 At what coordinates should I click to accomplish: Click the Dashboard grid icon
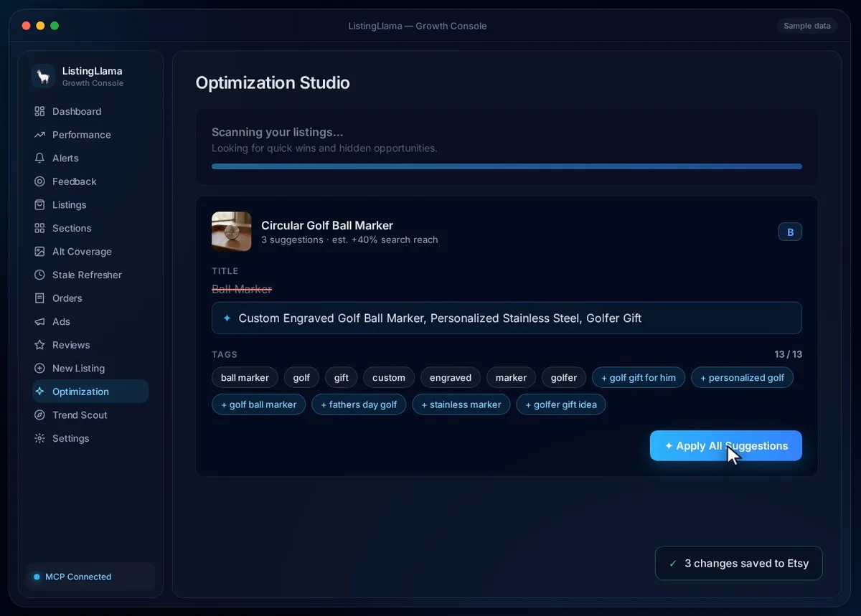click(39, 111)
